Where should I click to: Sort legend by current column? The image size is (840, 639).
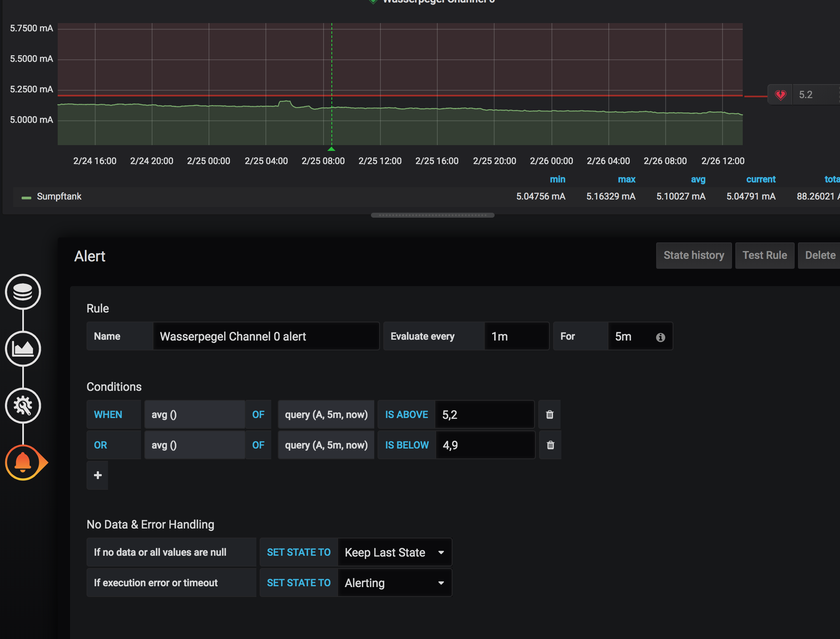tap(761, 179)
